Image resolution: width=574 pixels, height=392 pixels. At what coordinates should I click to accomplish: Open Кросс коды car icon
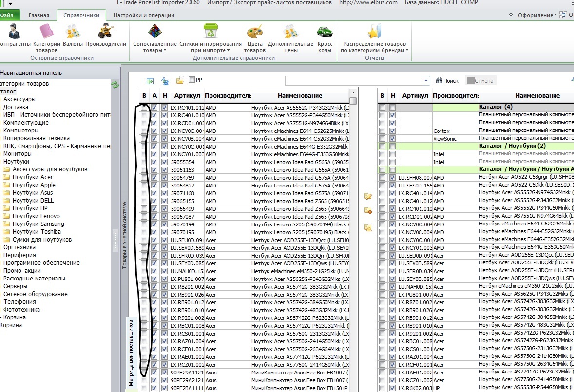coord(325,32)
